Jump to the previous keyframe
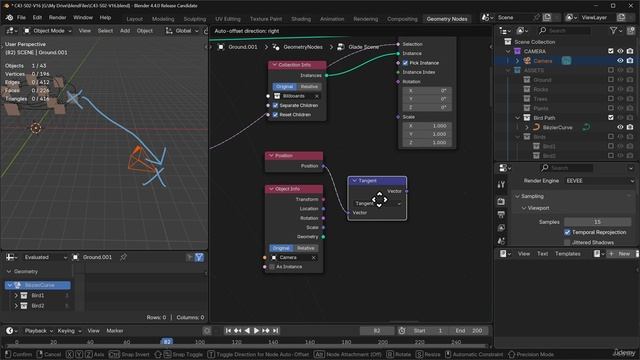Screen dimensions: 640x360 click(238, 331)
